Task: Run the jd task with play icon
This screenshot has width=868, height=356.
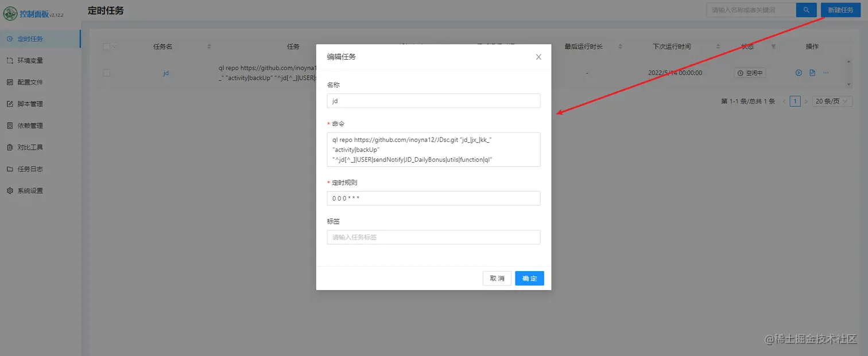Action: click(799, 73)
